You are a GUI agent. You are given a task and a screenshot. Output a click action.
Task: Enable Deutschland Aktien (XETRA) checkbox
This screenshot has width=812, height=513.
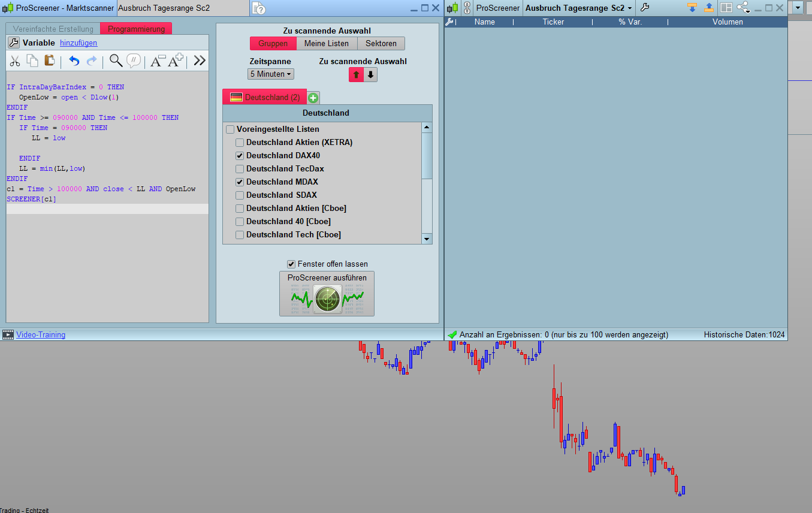click(240, 143)
